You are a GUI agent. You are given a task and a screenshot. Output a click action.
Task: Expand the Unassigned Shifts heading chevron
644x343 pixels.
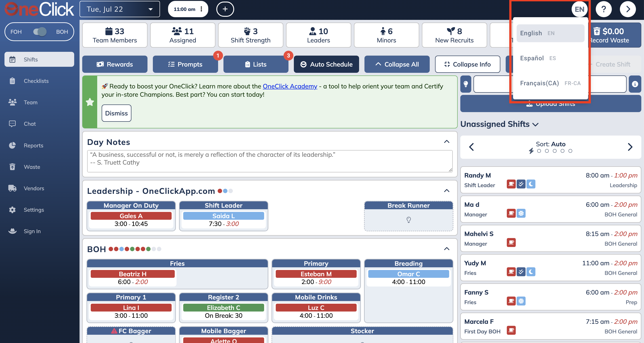pos(535,124)
